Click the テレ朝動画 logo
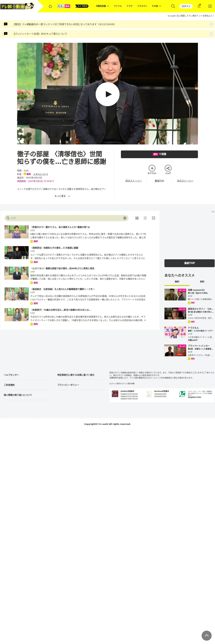The width and height of the screenshot is (215, 644). (x=17, y=6)
